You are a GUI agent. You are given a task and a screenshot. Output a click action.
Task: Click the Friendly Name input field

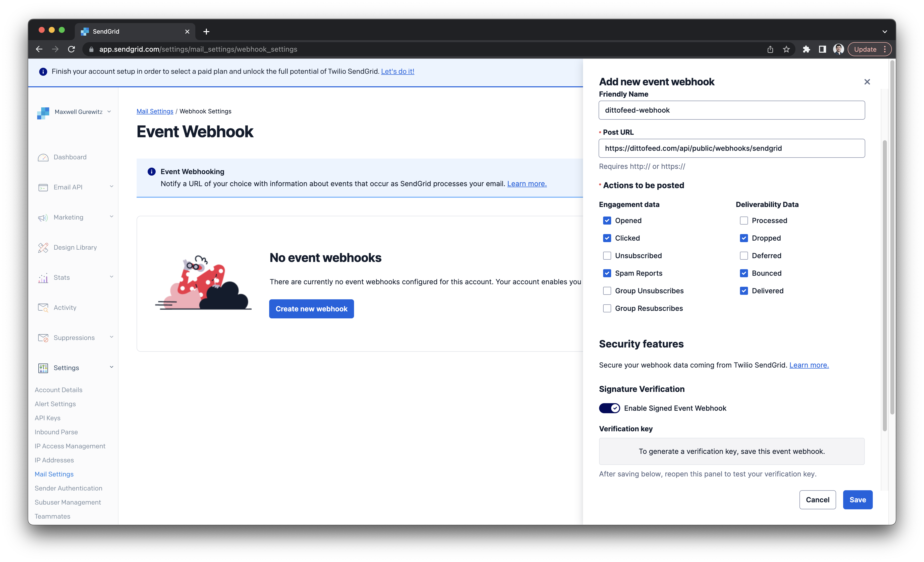click(732, 110)
